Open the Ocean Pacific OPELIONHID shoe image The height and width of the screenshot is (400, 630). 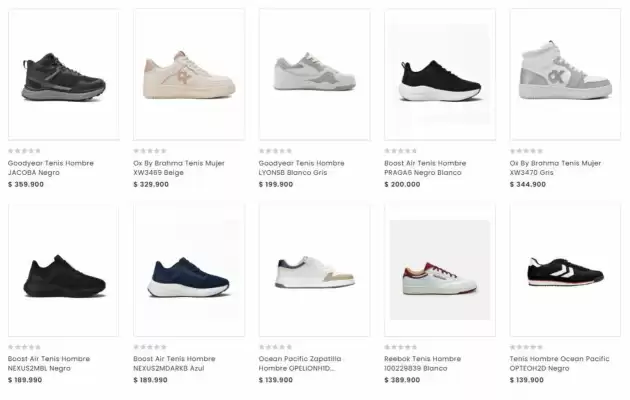point(314,271)
